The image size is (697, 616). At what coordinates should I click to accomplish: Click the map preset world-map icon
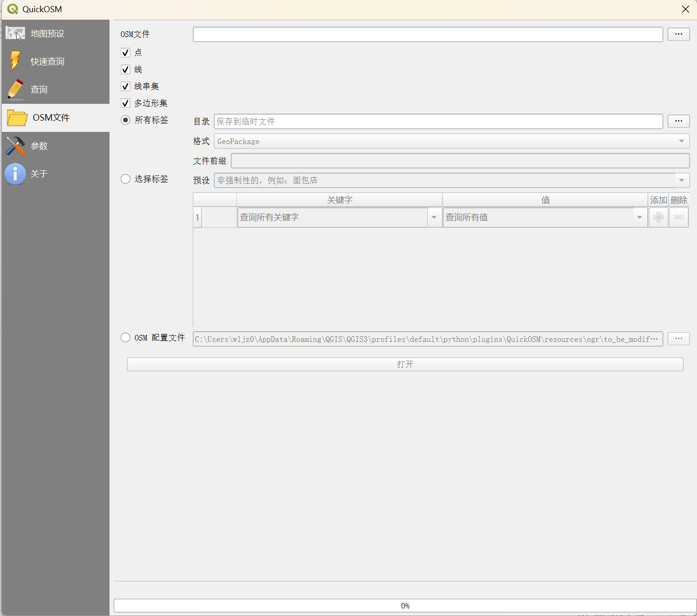15,34
